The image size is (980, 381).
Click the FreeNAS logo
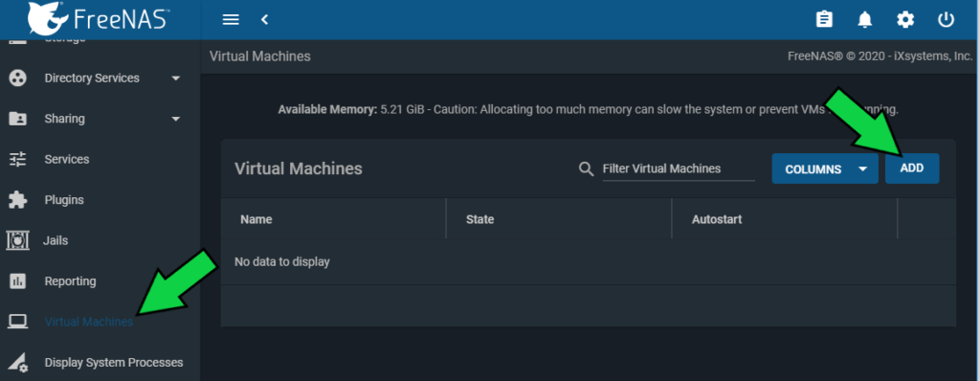99,19
